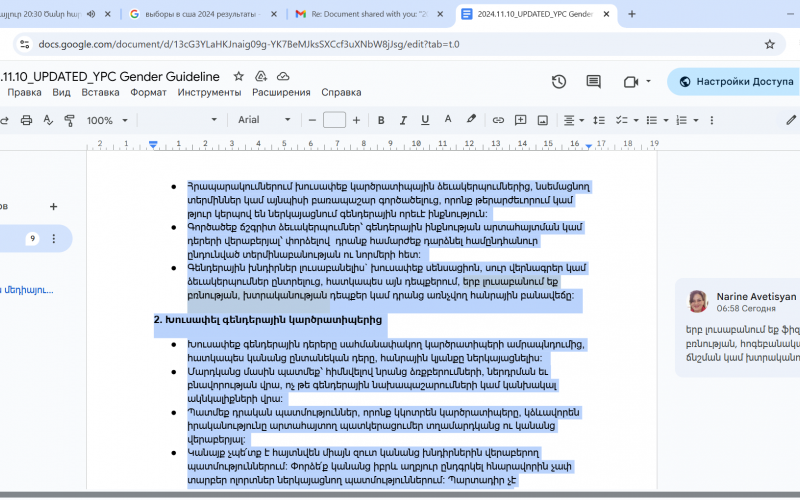
Task: Toggle bold formatting
Action: point(380,120)
